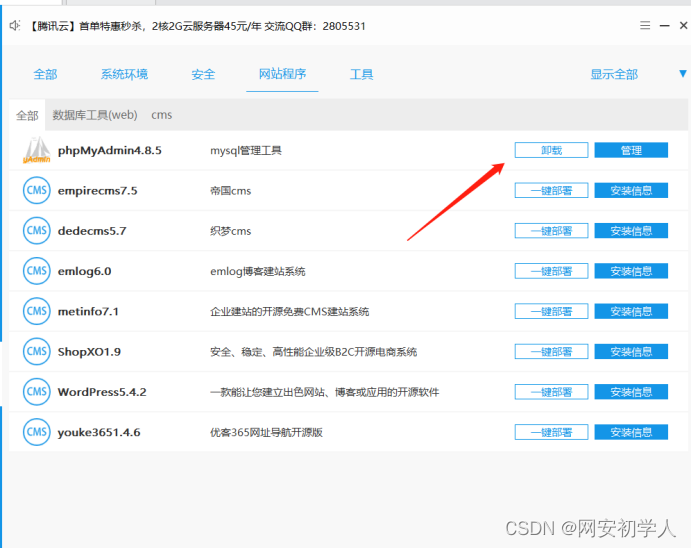Viewport: 692px width, 548px height.
Task: Click the CMS icon for WordPress5.4.2
Action: click(37, 392)
